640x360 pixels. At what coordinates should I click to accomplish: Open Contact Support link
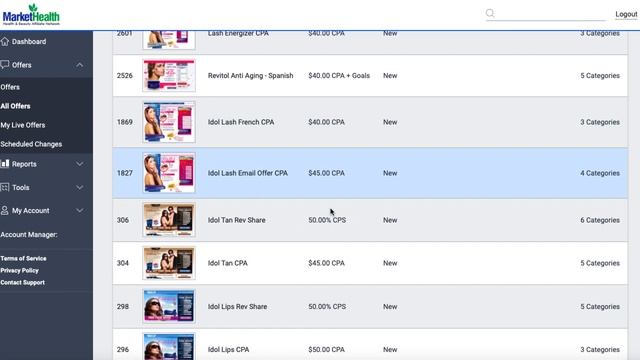pos(22,282)
